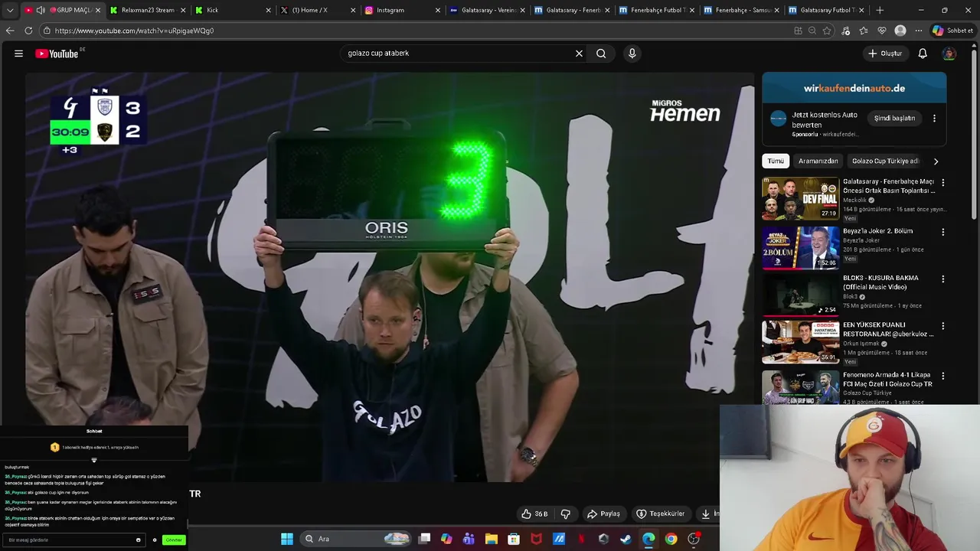The height and width of the screenshot is (551, 980).
Task: Unmute the playing GRUP MAÇLARI tab
Action: point(41,10)
